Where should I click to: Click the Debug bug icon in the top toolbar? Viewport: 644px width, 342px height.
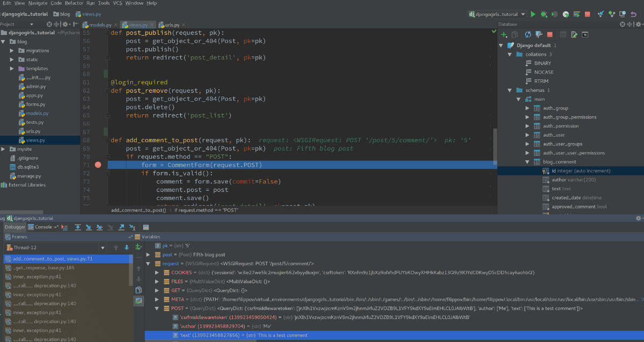tap(544, 14)
